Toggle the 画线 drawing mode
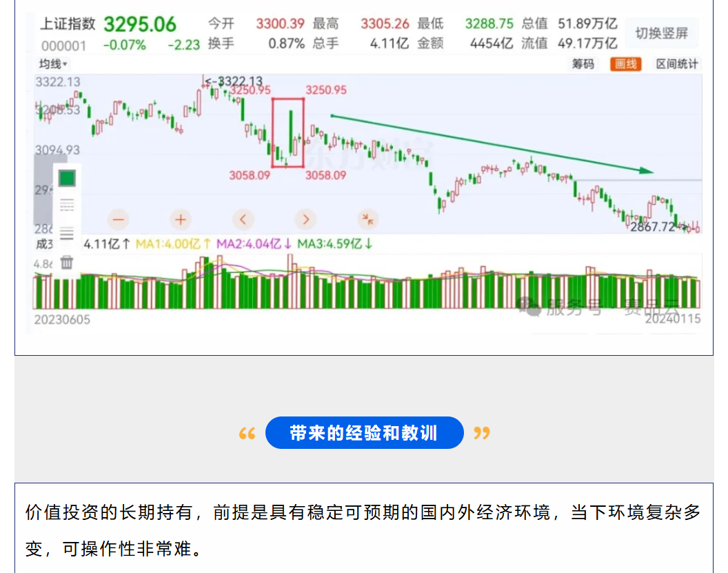The width and height of the screenshot is (728, 573). (625, 65)
